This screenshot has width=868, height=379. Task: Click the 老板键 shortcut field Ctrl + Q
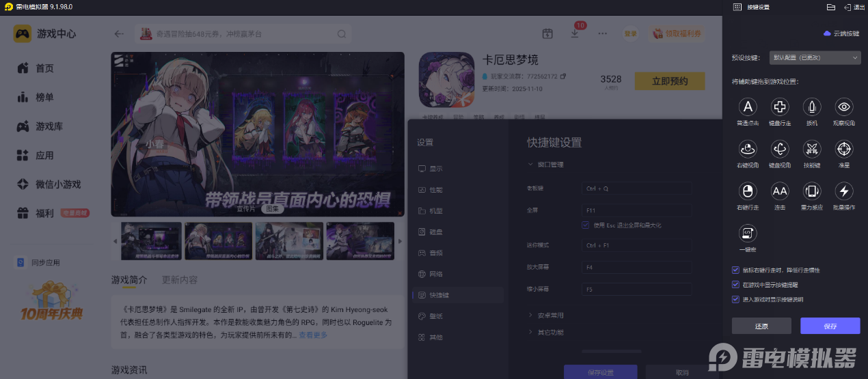point(636,188)
